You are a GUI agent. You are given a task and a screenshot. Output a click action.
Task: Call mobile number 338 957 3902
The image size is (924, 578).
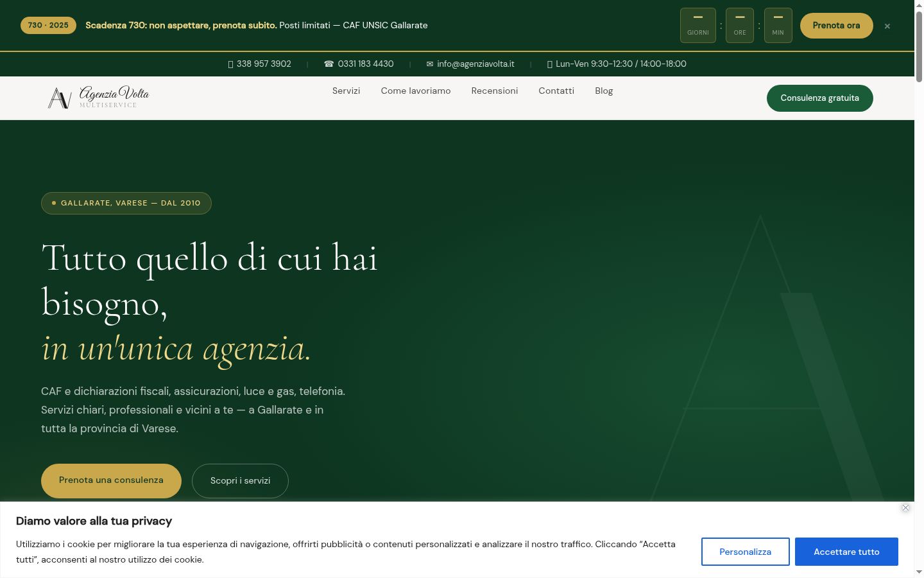click(264, 64)
